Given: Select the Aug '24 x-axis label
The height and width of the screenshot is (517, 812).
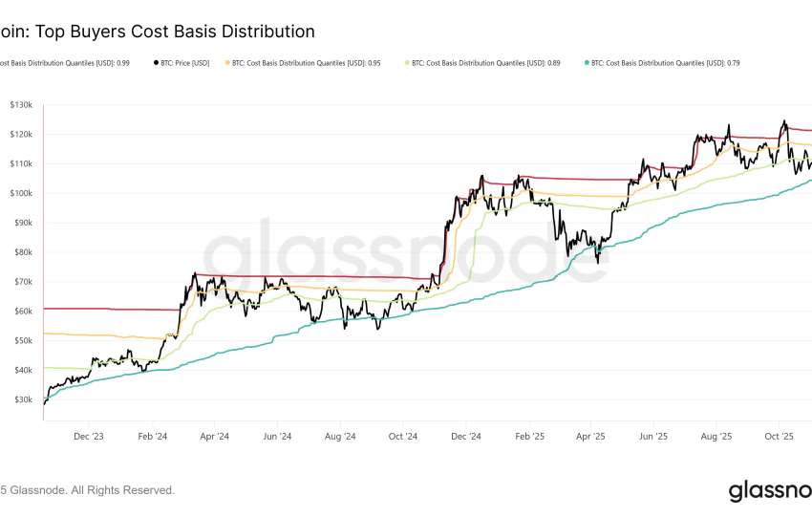Looking at the screenshot, I should pyautogui.click(x=340, y=437).
